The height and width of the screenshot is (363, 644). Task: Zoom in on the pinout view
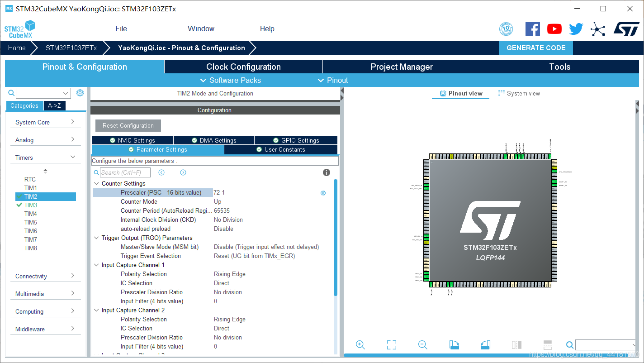[360, 345]
